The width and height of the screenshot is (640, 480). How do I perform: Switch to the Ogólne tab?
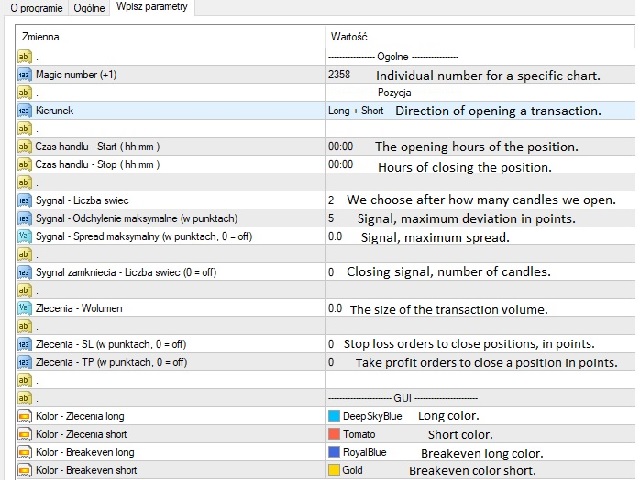(90, 7)
